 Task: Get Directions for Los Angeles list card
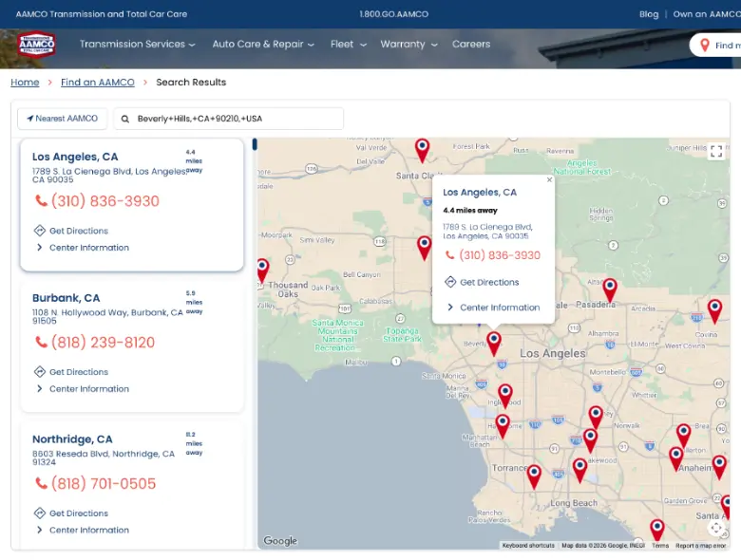coord(71,231)
